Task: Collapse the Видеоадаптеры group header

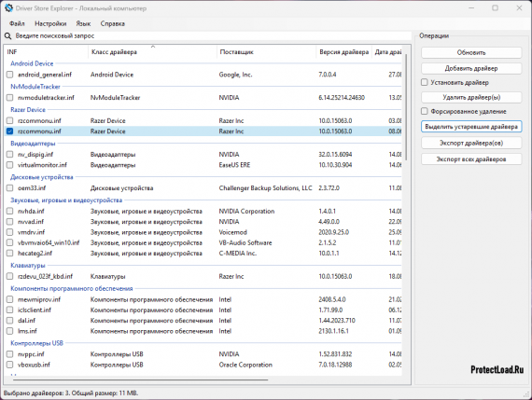Action: click(33, 144)
